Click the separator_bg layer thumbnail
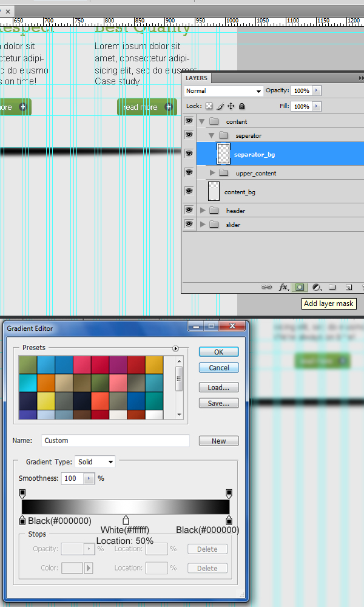 pyautogui.click(x=224, y=154)
